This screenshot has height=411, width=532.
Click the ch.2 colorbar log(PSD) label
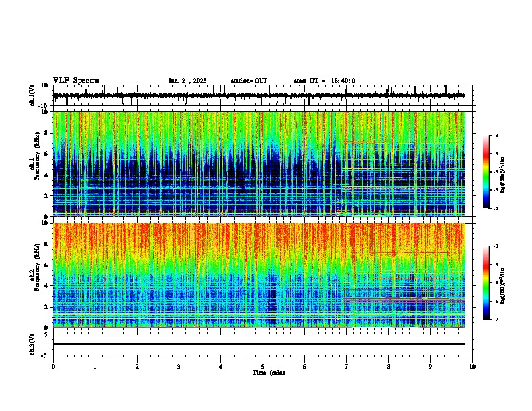tap(503, 285)
